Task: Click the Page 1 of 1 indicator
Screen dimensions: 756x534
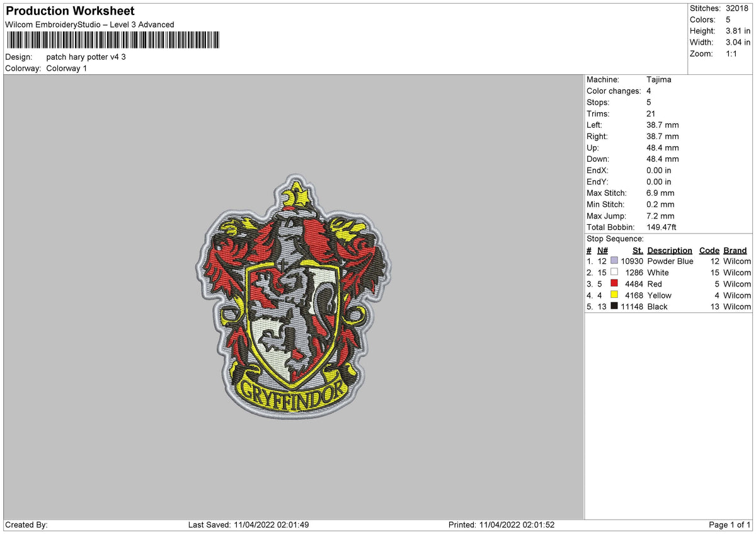Action: tap(728, 524)
